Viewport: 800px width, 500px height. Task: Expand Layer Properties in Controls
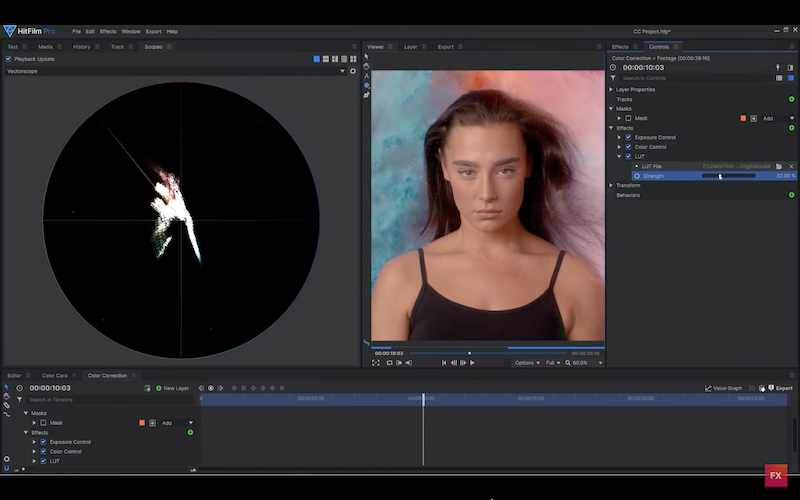[611, 89]
